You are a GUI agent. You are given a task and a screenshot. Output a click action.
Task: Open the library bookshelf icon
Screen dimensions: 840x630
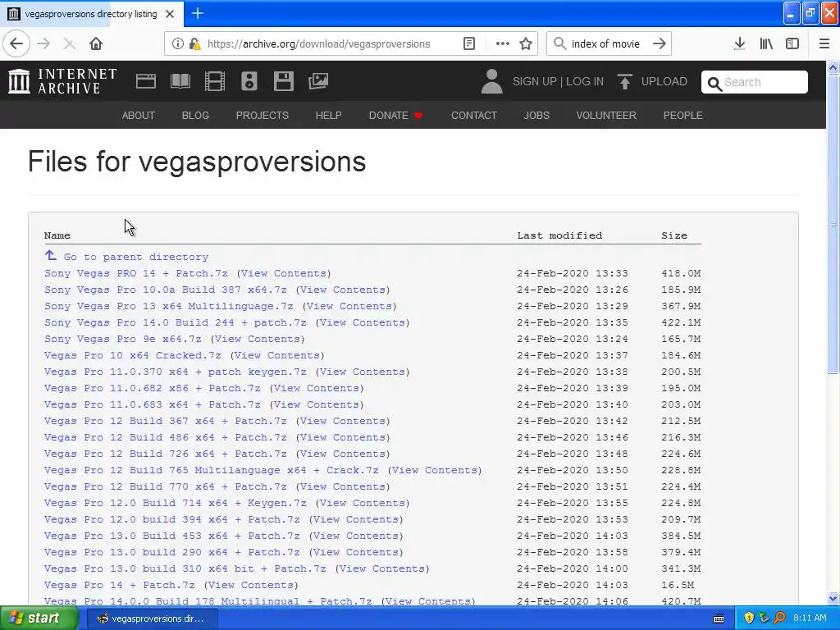pos(766,44)
